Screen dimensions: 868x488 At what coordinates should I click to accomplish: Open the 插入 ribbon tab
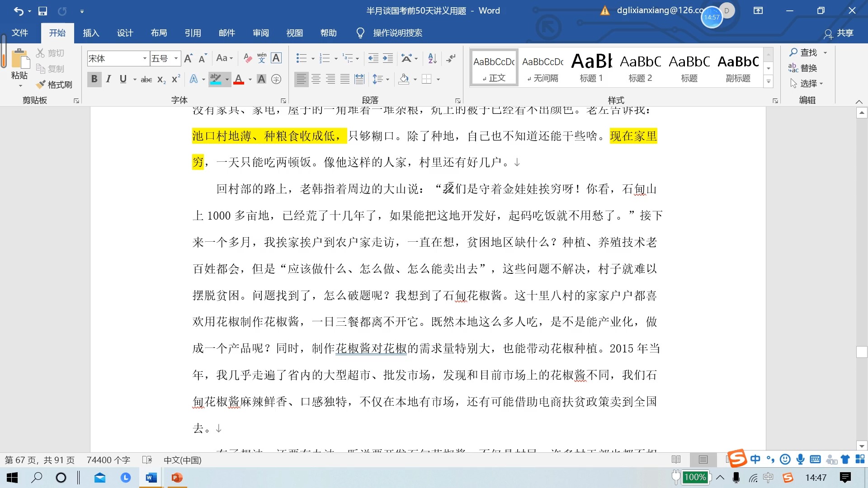[92, 33]
